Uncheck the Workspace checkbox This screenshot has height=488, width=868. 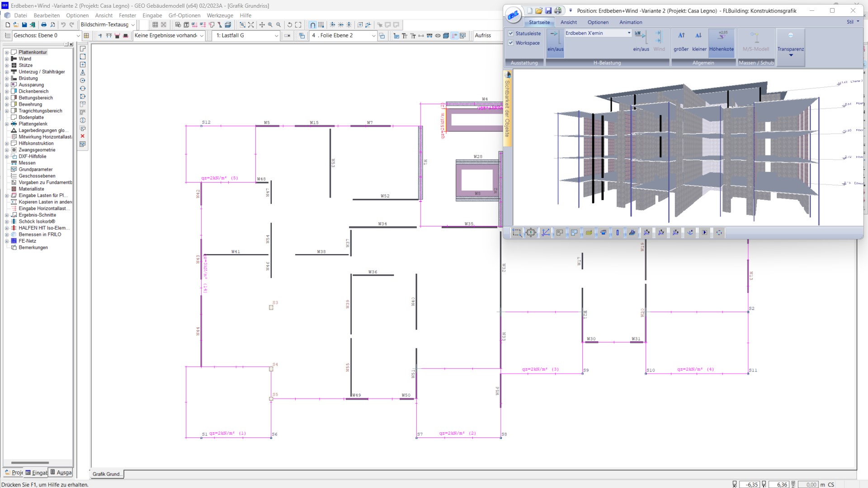coord(511,43)
